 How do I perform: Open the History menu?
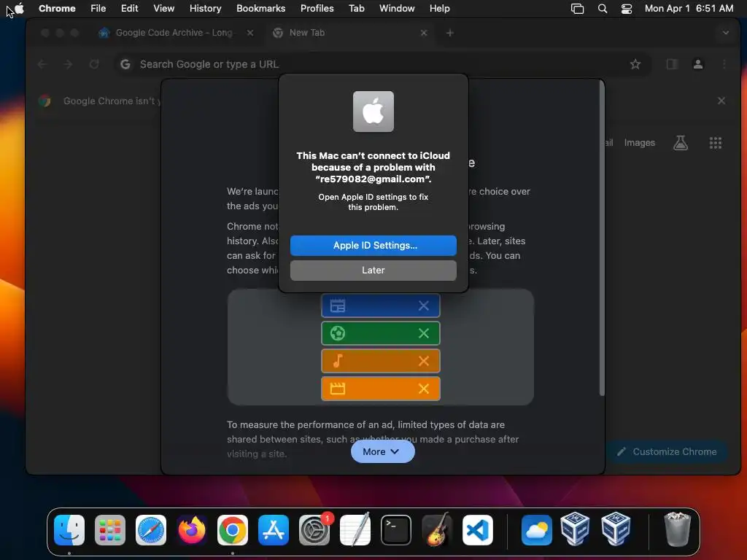(205, 8)
